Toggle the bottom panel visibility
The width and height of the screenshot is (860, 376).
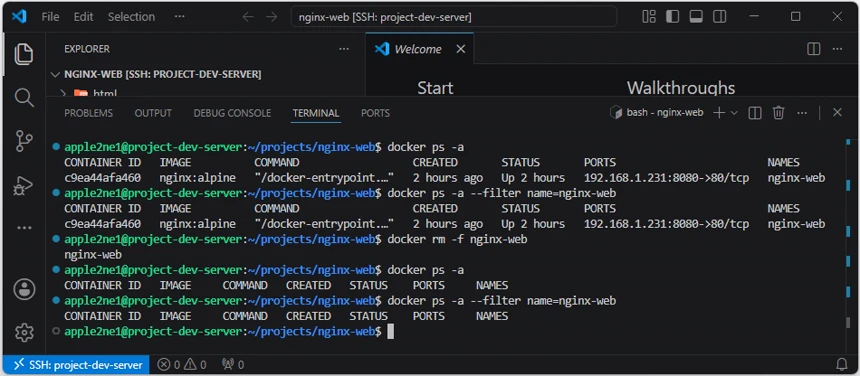(696, 17)
